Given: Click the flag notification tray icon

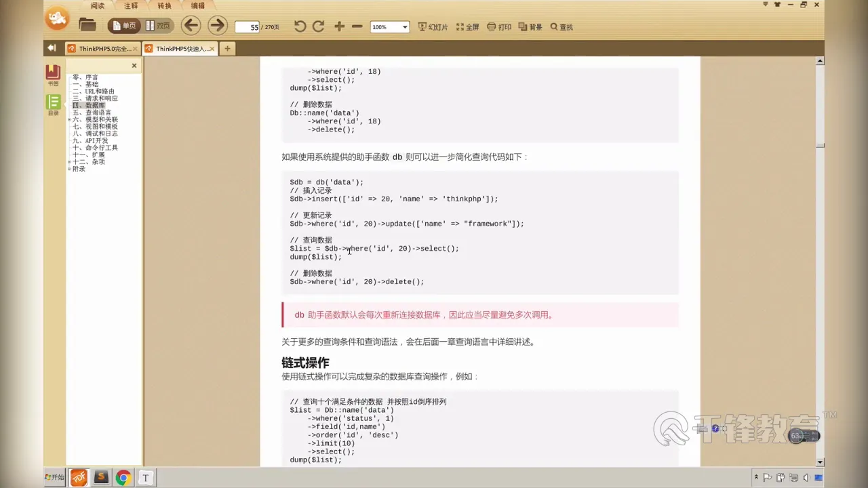Looking at the screenshot, I should point(768,477).
